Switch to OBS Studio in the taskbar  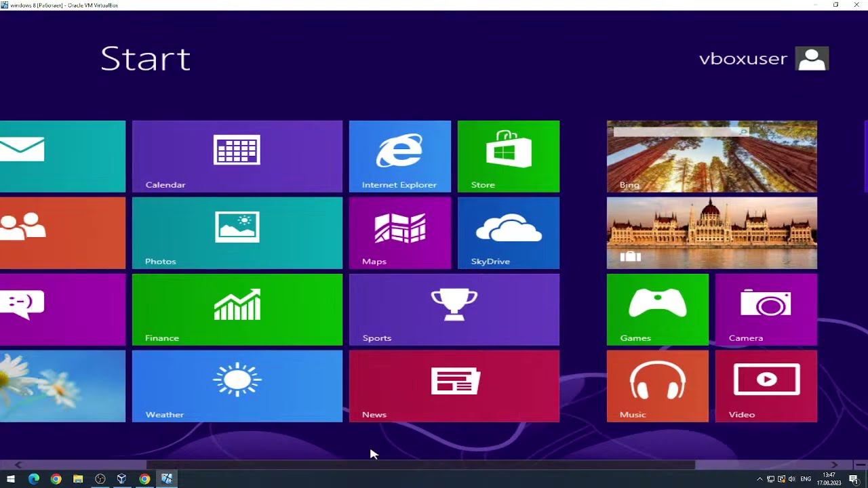100,479
